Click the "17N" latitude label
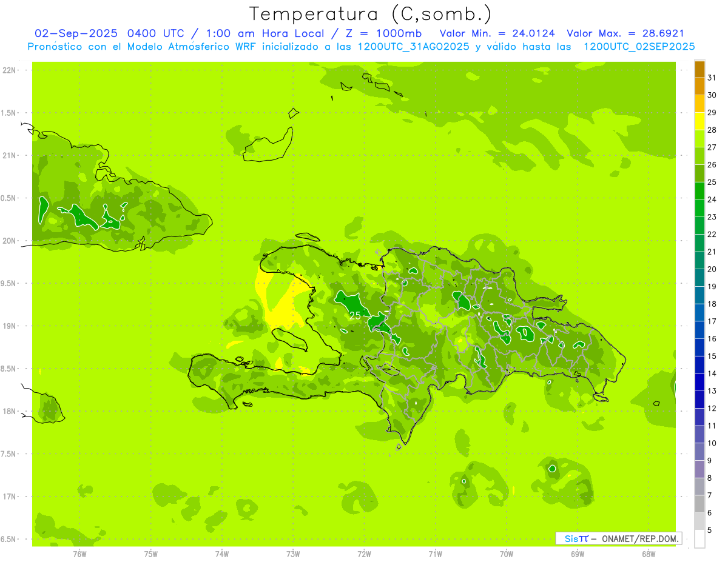Viewport: 728px width, 562px height. click(9, 497)
